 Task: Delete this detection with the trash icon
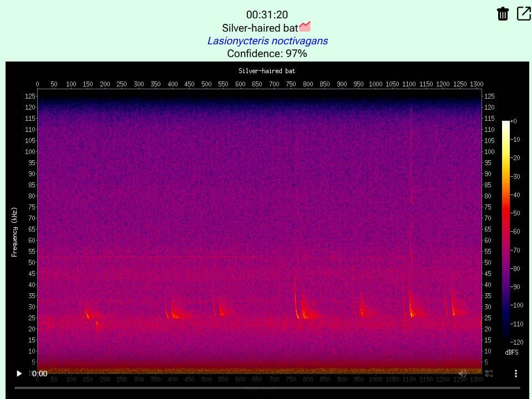click(503, 14)
